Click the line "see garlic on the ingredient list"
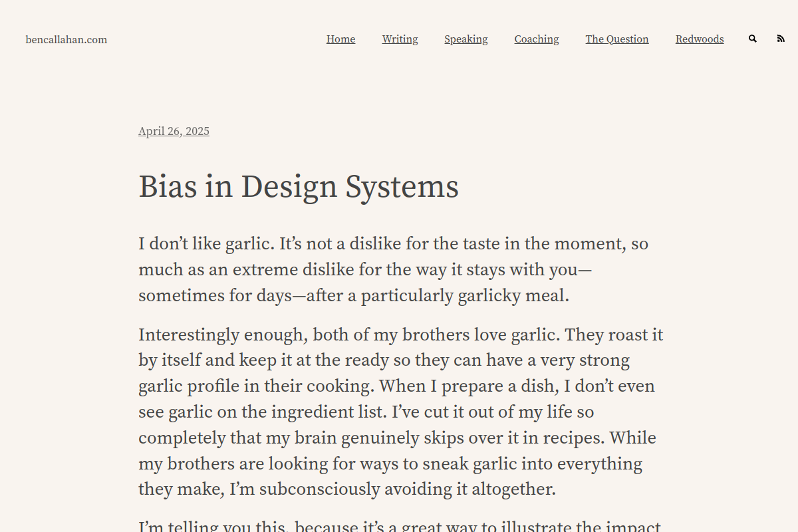The height and width of the screenshot is (532, 798). point(366,412)
